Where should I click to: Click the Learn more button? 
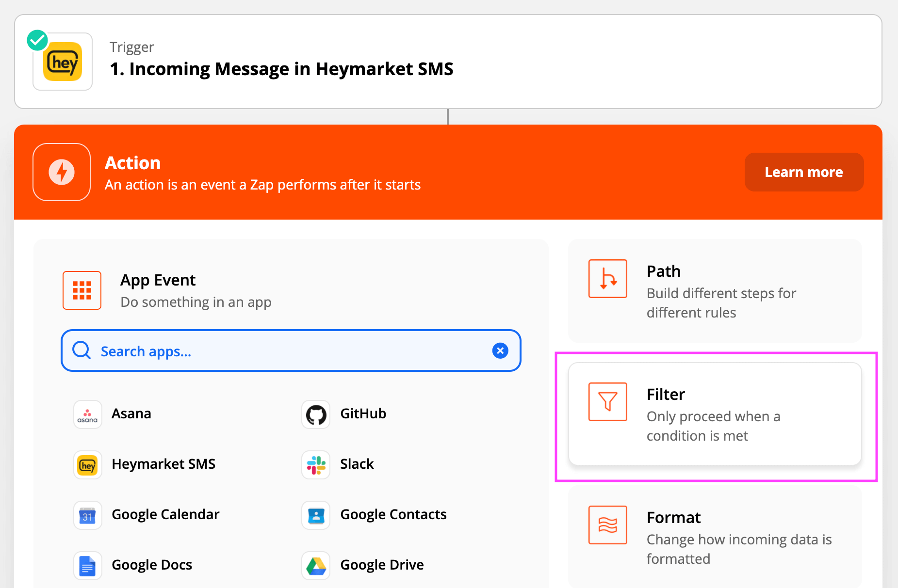tap(804, 172)
